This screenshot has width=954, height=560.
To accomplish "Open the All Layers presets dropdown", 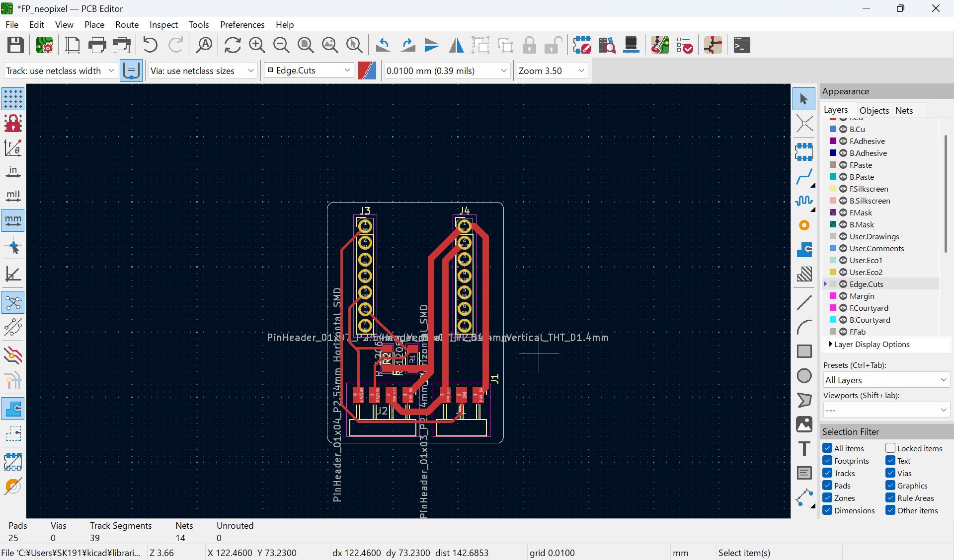I will 886,380.
